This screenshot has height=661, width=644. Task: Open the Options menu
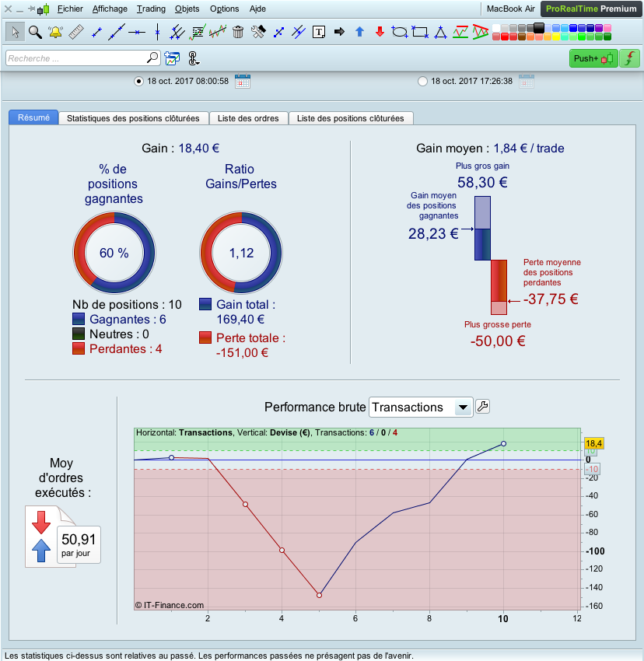[224, 9]
